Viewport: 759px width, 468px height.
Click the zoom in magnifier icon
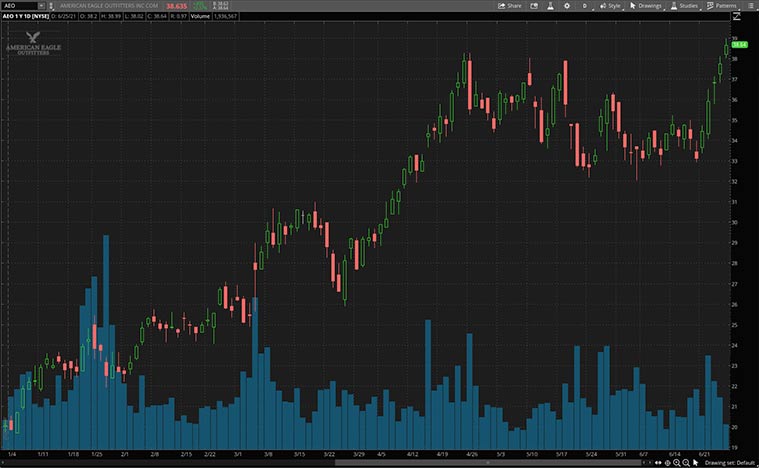coord(677,463)
